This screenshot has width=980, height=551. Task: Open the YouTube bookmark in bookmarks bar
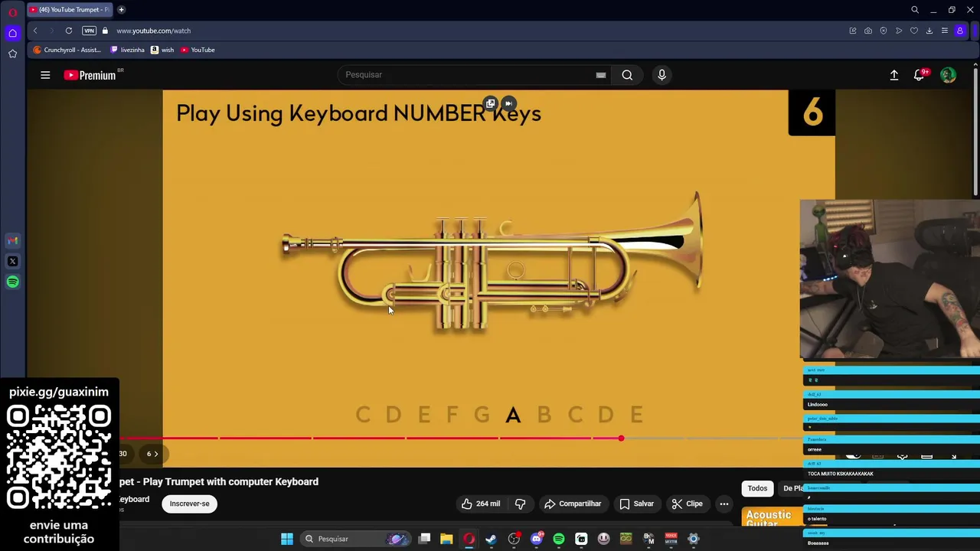click(x=198, y=50)
